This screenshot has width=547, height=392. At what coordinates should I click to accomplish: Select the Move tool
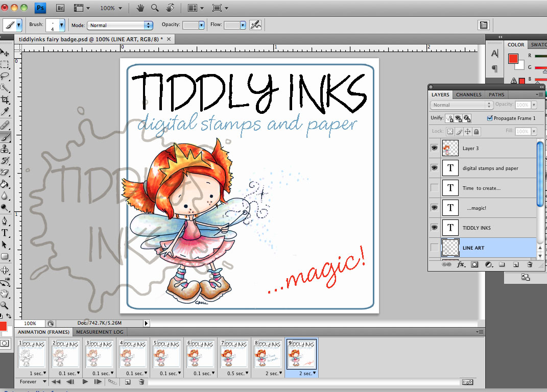pos(5,53)
